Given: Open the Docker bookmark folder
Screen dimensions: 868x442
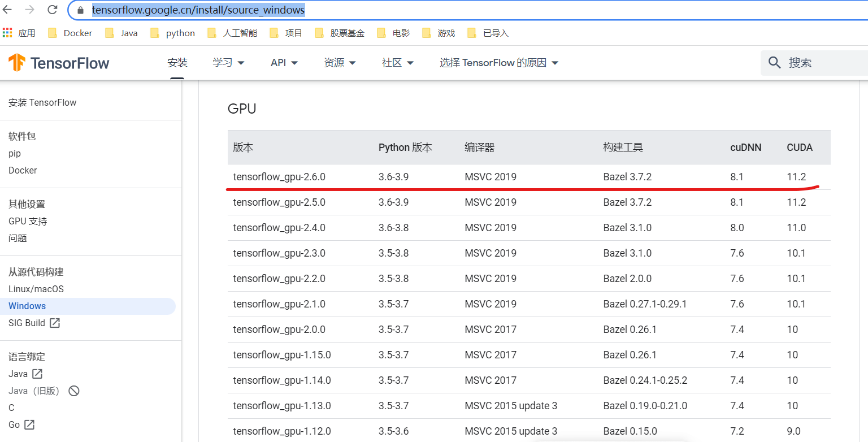Looking at the screenshot, I should [70, 33].
